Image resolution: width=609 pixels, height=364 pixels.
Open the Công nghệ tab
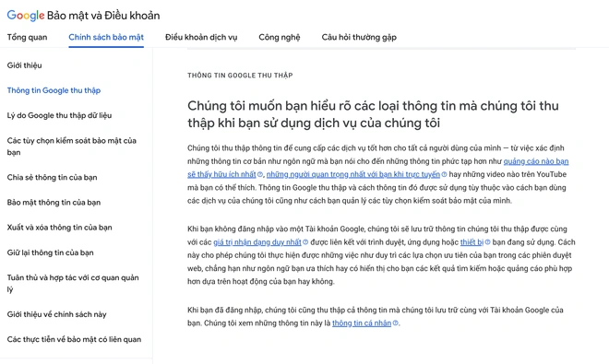[280, 37]
